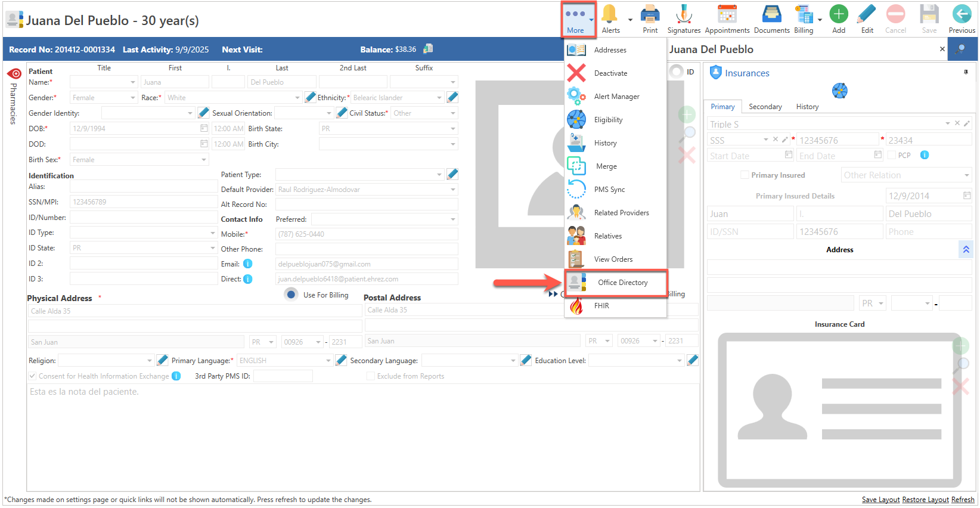980x508 pixels.
Task: Check Exclude from Reports box
Action: click(x=370, y=376)
